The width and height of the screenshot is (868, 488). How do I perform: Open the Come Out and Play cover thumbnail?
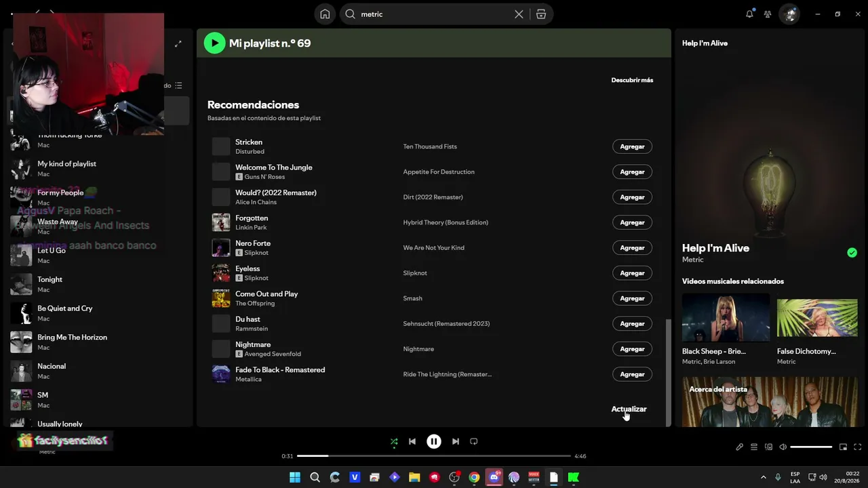tap(221, 298)
